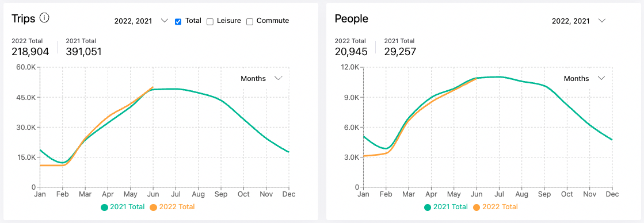Click the orange 2022 Total legend dot in People
The width and height of the screenshot is (644, 223).
(x=477, y=207)
